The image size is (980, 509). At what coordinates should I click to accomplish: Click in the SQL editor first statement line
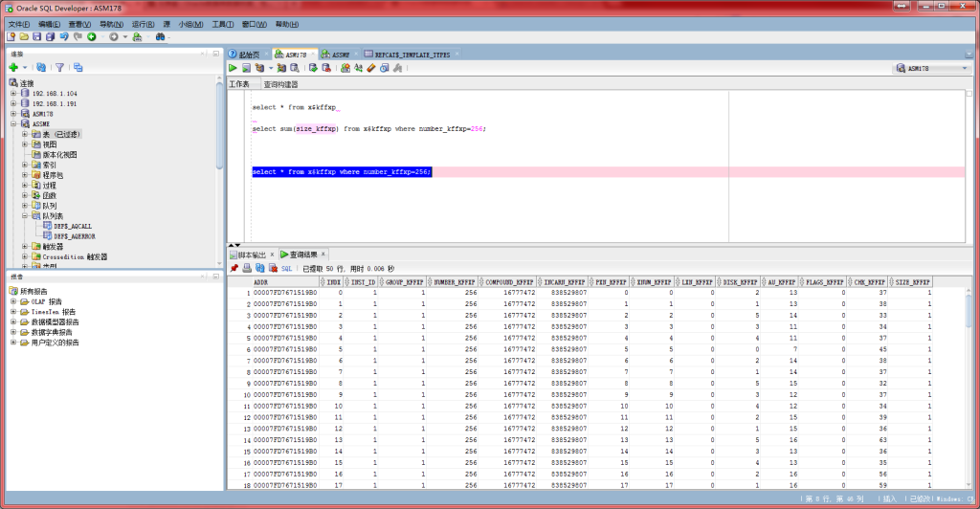coord(294,107)
